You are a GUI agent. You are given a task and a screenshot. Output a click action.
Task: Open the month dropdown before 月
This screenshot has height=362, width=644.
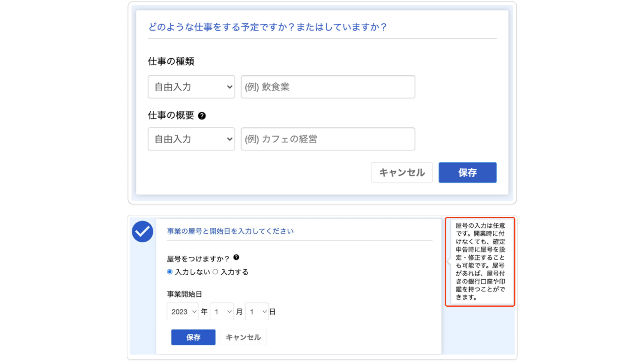click(222, 312)
